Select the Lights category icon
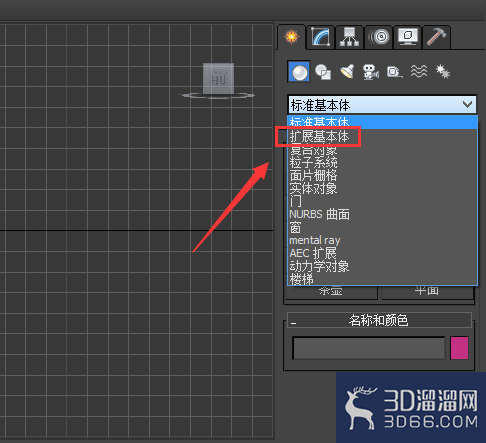The height and width of the screenshot is (443, 486). coord(347,71)
